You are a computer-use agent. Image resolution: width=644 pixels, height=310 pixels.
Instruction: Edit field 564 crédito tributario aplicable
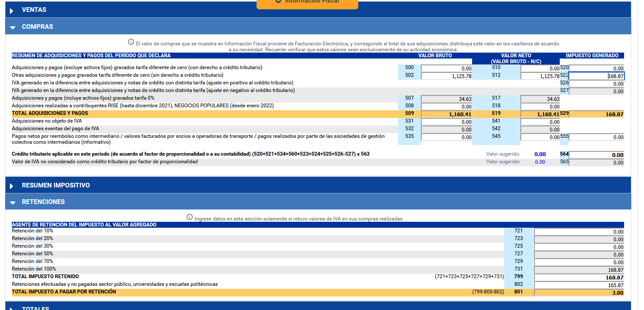[596, 155]
